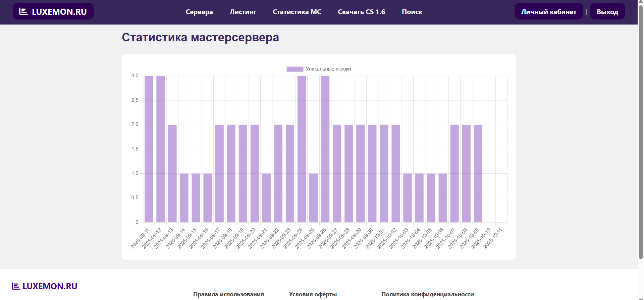Screen dimensions: 644x300
Task: Open the Скачать CS 1.6 link
Action: [361, 12]
